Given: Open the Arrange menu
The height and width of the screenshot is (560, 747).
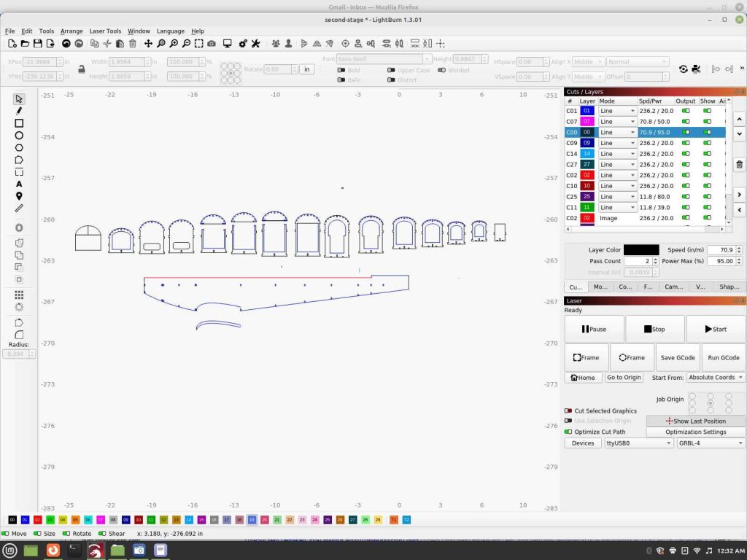Looking at the screenshot, I should pos(71,31).
